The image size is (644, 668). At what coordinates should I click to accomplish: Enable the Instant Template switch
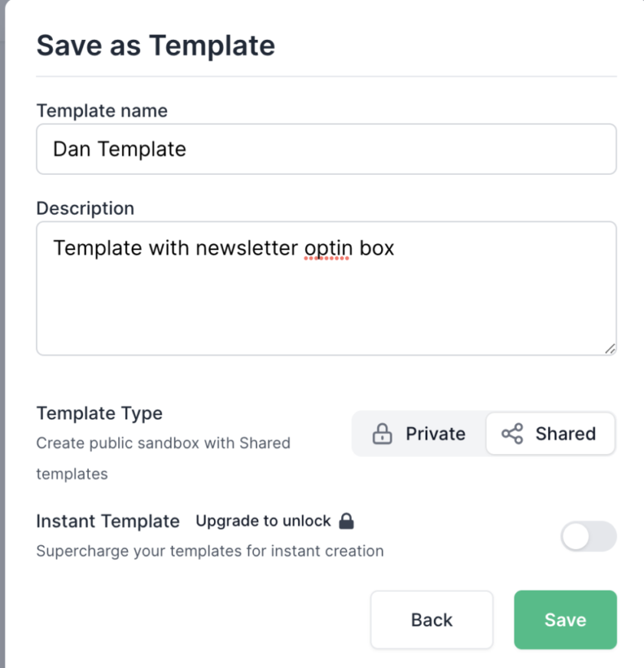tap(588, 536)
